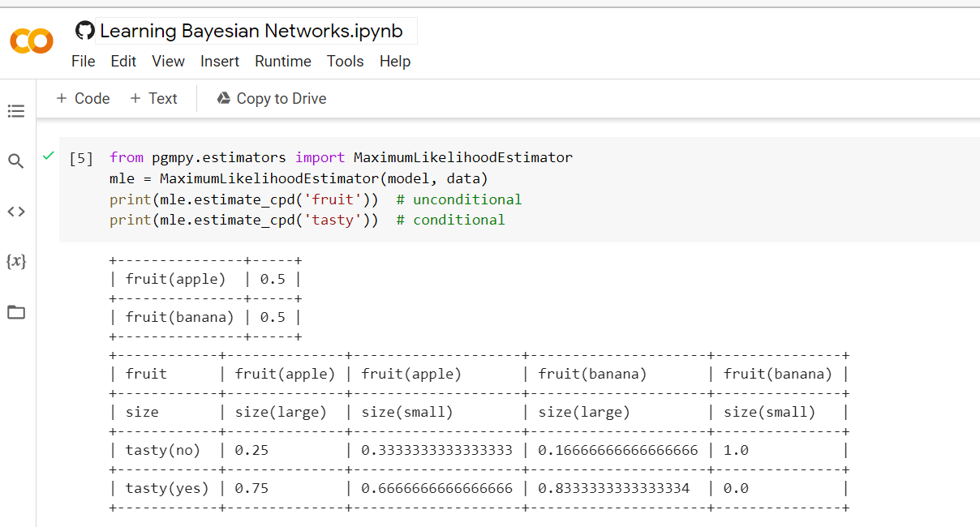The height and width of the screenshot is (527, 980).
Task: Click the value 0.3333333333333333
Action: [x=437, y=450]
